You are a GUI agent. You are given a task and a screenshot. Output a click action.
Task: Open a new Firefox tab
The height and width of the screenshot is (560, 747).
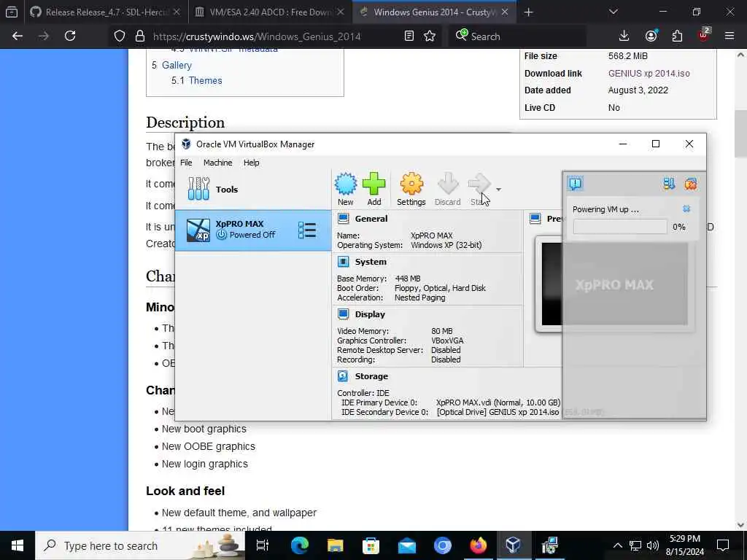(x=528, y=12)
